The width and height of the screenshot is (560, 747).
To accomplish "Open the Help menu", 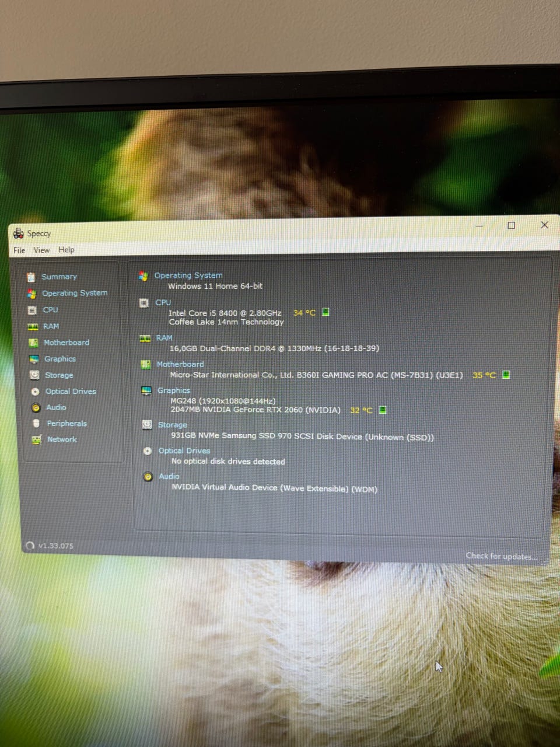I will tap(66, 249).
